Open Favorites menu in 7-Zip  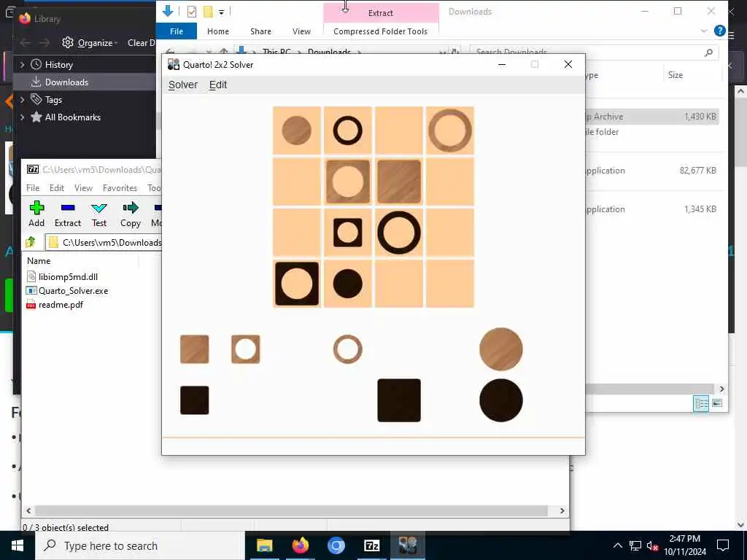120,188
